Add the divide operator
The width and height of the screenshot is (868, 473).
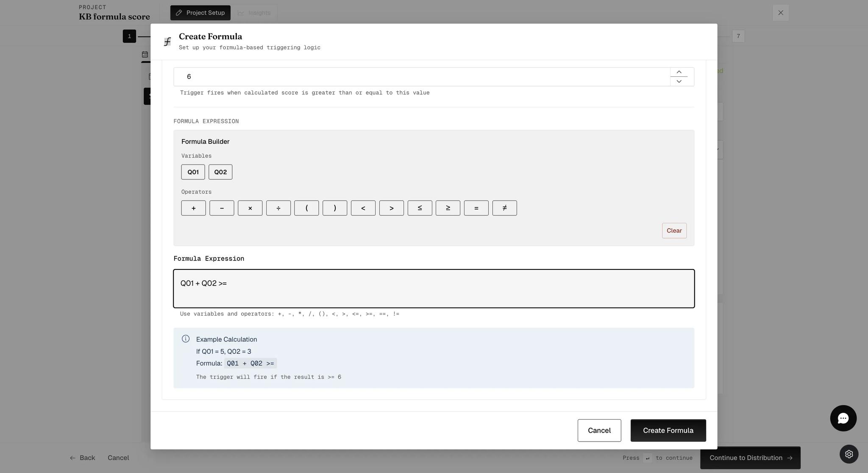tap(278, 208)
